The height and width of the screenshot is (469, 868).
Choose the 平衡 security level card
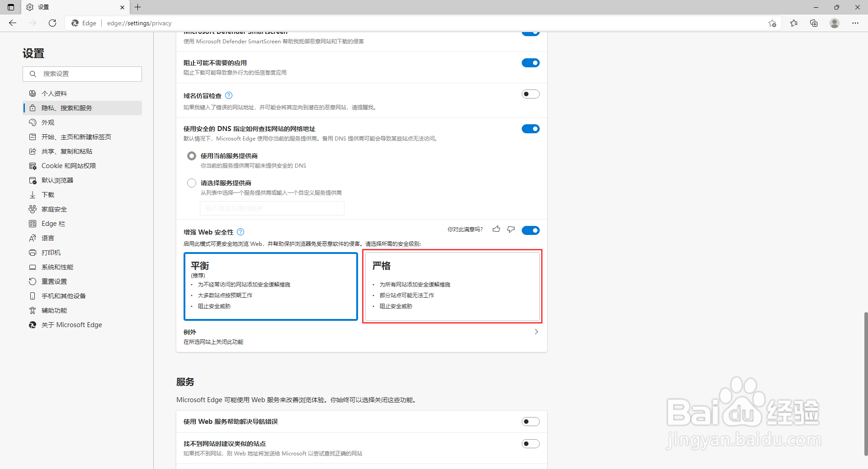point(271,286)
